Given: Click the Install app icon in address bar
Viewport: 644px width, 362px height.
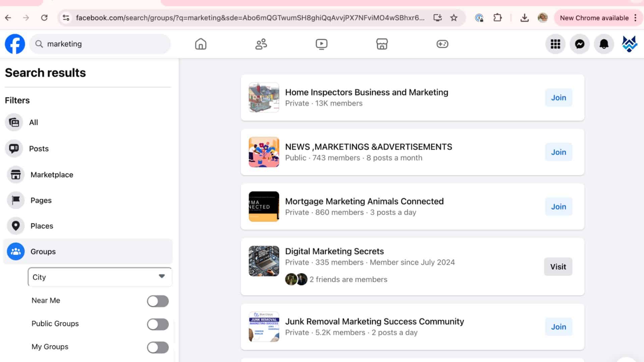Looking at the screenshot, I should (x=437, y=18).
